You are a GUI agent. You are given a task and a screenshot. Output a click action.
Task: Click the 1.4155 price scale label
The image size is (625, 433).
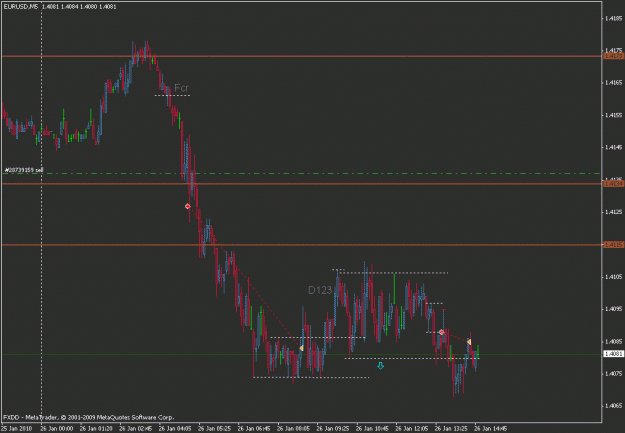(614, 115)
